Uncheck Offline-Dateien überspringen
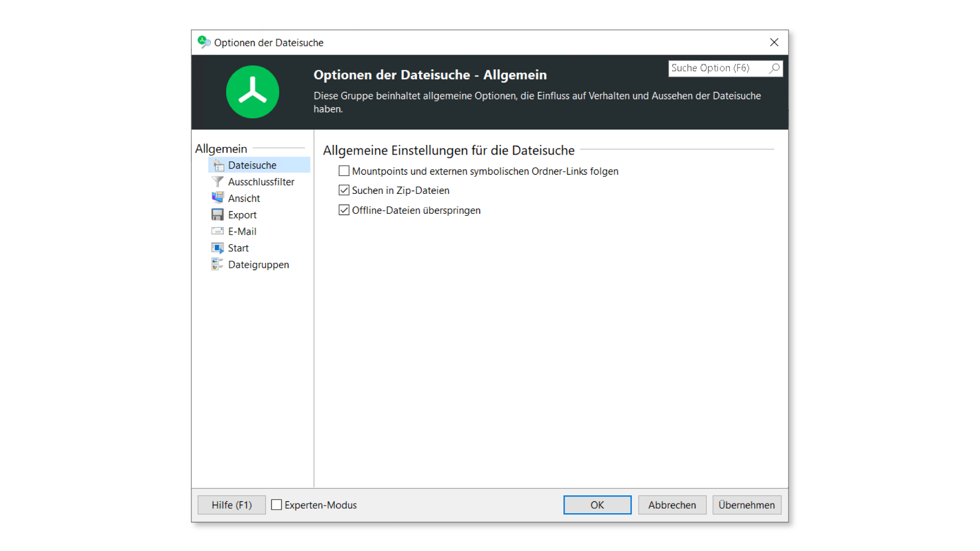980x551 pixels. coord(344,210)
